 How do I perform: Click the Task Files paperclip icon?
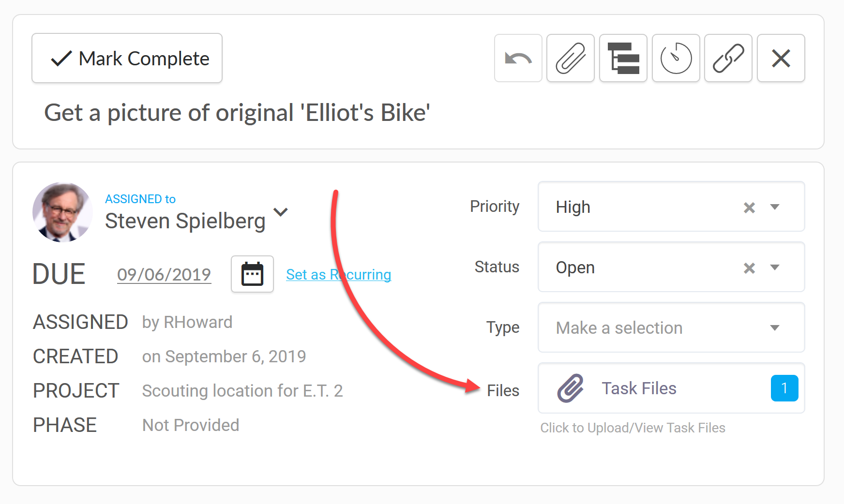571,388
